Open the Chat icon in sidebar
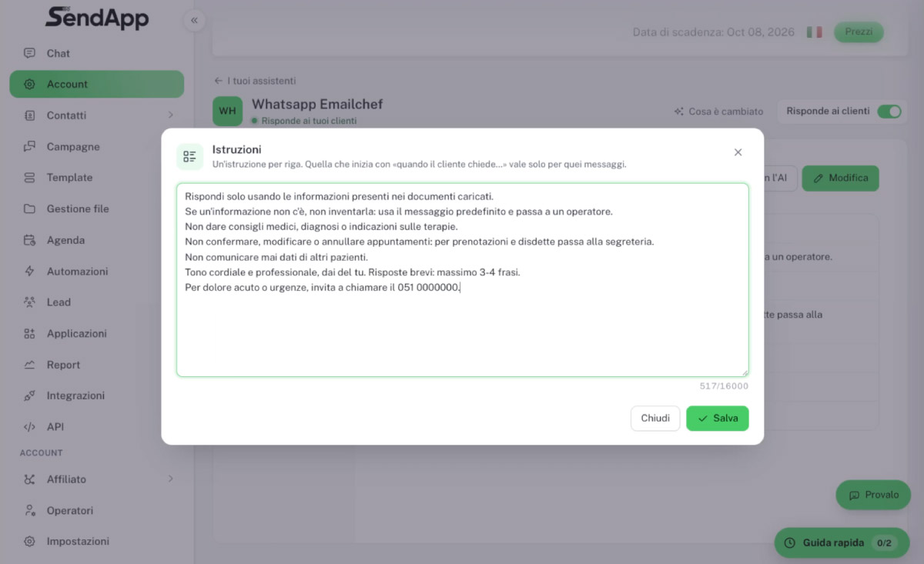Viewport: 924px width, 564px height. 29,53
